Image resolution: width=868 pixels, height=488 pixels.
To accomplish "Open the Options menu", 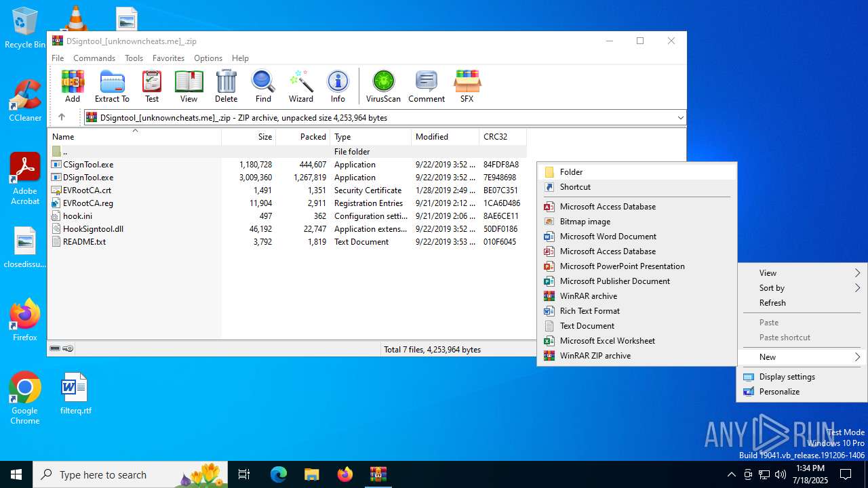I will point(208,58).
